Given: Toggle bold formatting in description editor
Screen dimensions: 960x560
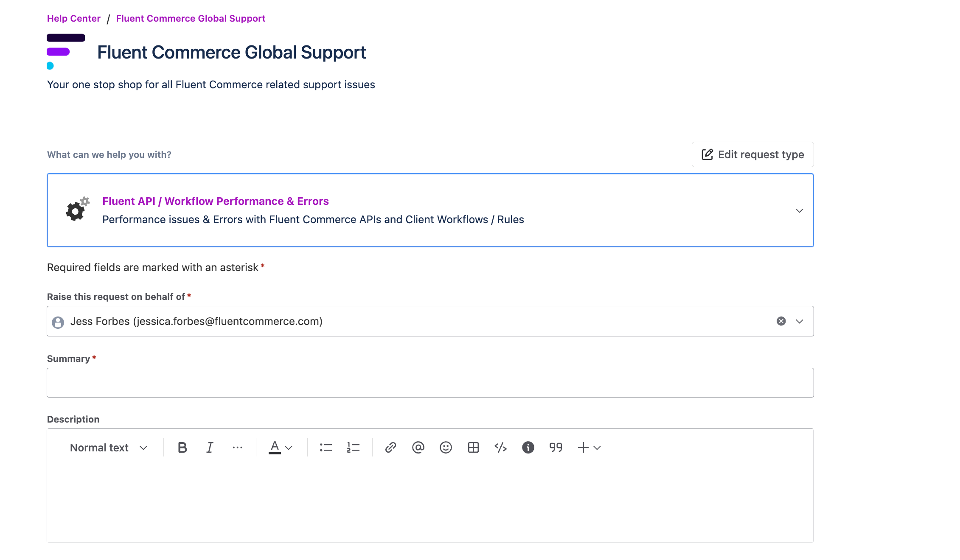Looking at the screenshot, I should pyautogui.click(x=182, y=448).
